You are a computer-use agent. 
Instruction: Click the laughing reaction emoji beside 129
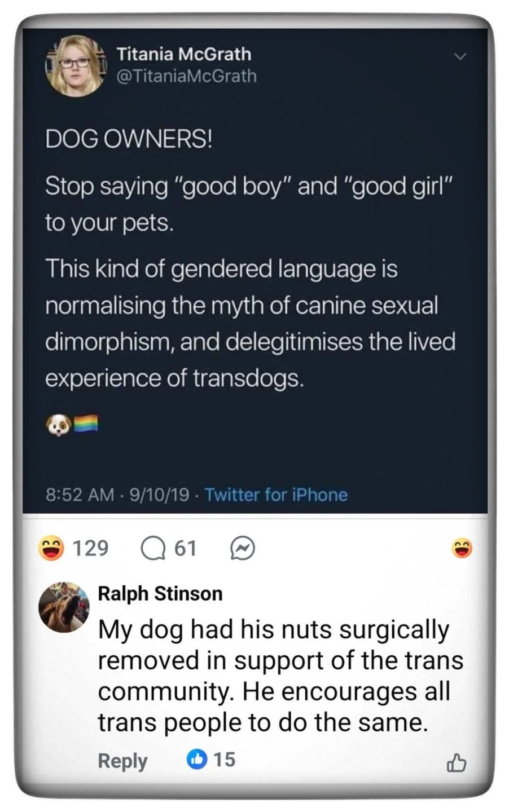(x=50, y=548)
